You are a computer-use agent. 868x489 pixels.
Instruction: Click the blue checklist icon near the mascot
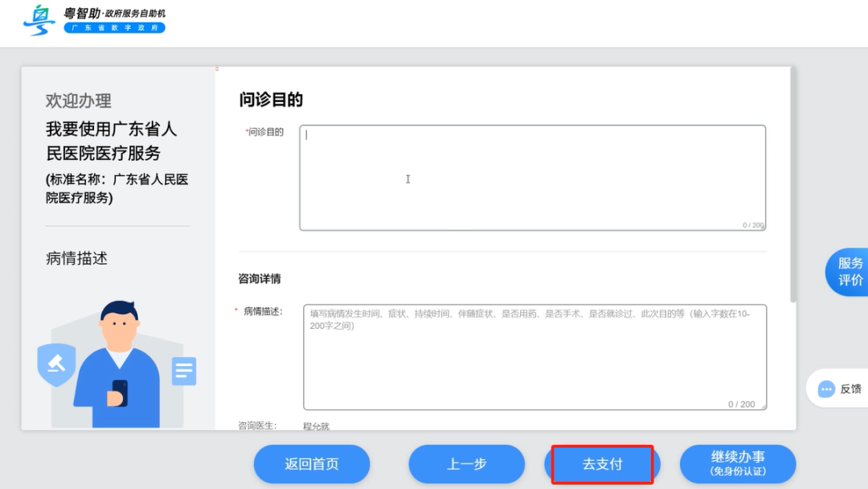coord(183,371)
